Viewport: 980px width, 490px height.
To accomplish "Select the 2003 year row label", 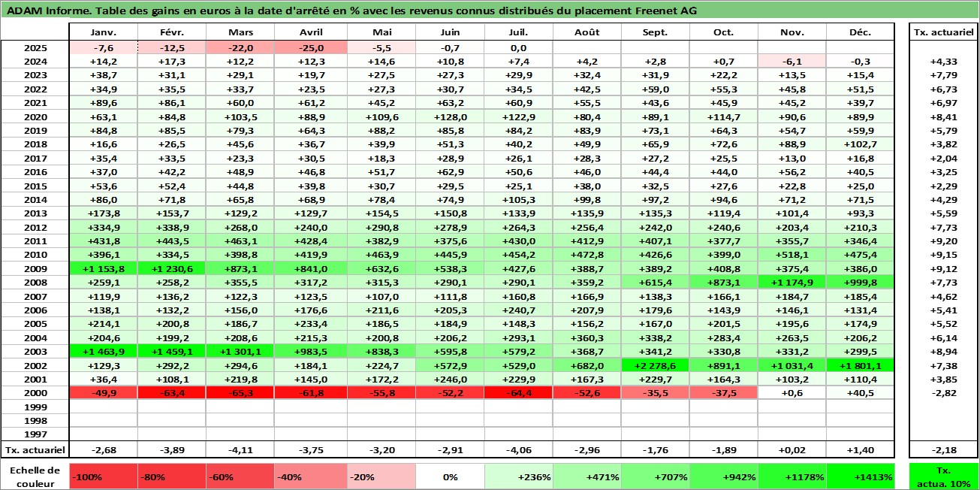I will pyautogui.click(x=35, y=351).
